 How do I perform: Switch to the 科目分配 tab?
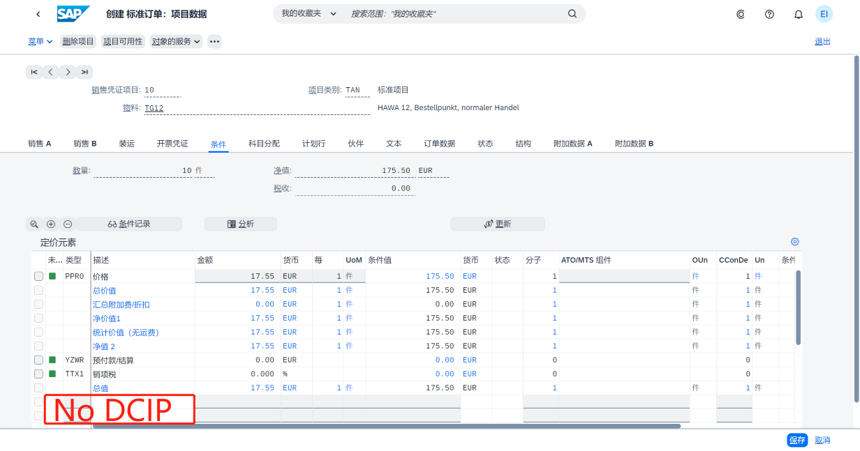click(x=264, y=144)
